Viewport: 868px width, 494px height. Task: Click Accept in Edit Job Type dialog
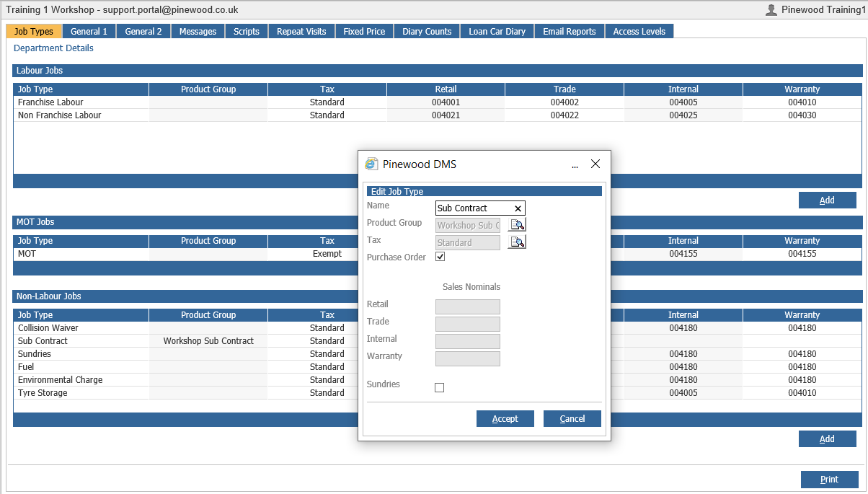tap(505, 419)
